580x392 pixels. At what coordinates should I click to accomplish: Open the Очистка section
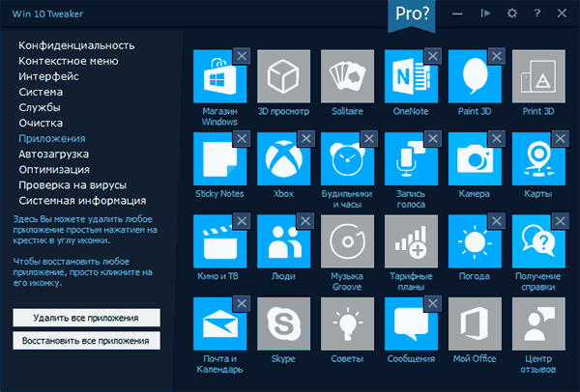coord(41,123)
